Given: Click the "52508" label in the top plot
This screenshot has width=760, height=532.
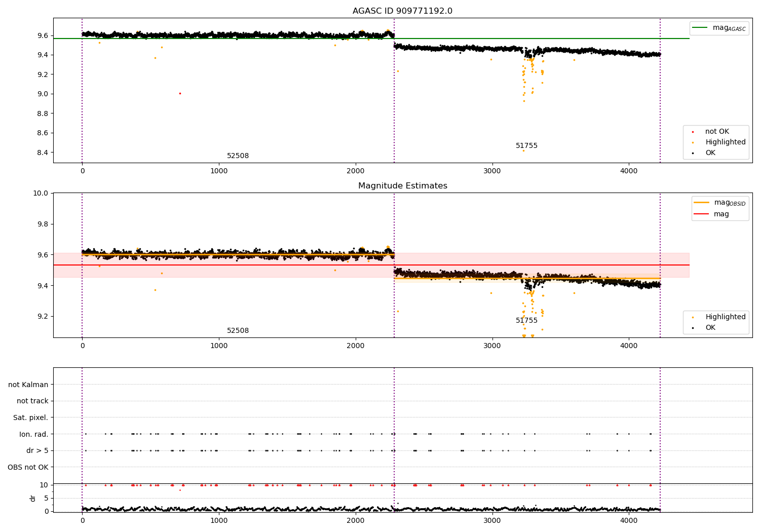Looking at the screenshot, I should tap(238, 156).
